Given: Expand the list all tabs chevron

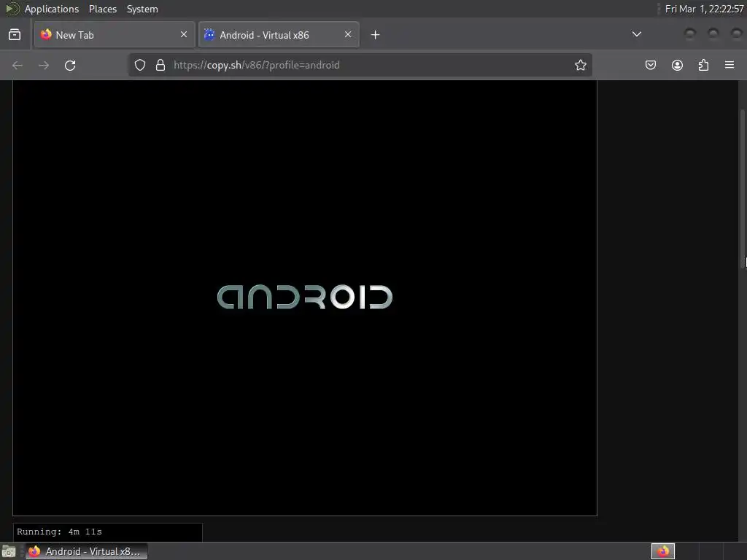Looking at the screenshot, I should point(636,34).
